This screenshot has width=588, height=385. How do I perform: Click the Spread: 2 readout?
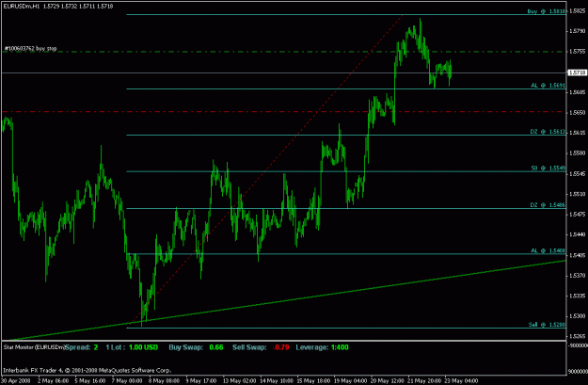(82, 347)
